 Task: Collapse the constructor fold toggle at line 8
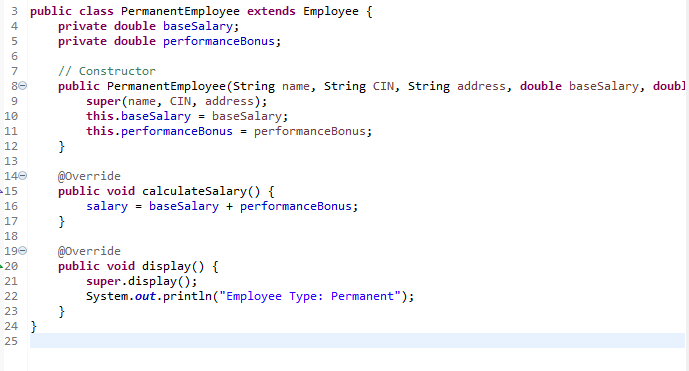click(x=23, y=86)
